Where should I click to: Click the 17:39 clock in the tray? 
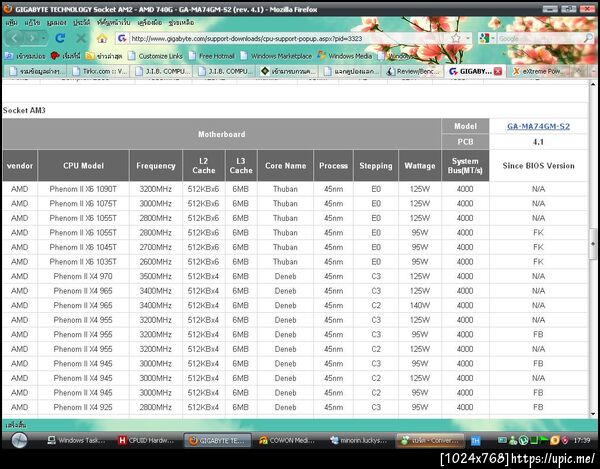pos(582,440)
